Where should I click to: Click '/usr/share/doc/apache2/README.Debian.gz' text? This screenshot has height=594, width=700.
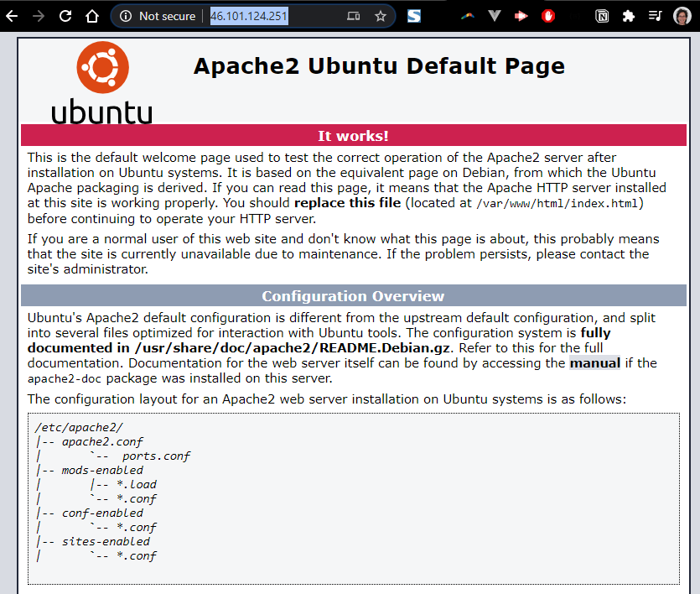tap(292, 348)
